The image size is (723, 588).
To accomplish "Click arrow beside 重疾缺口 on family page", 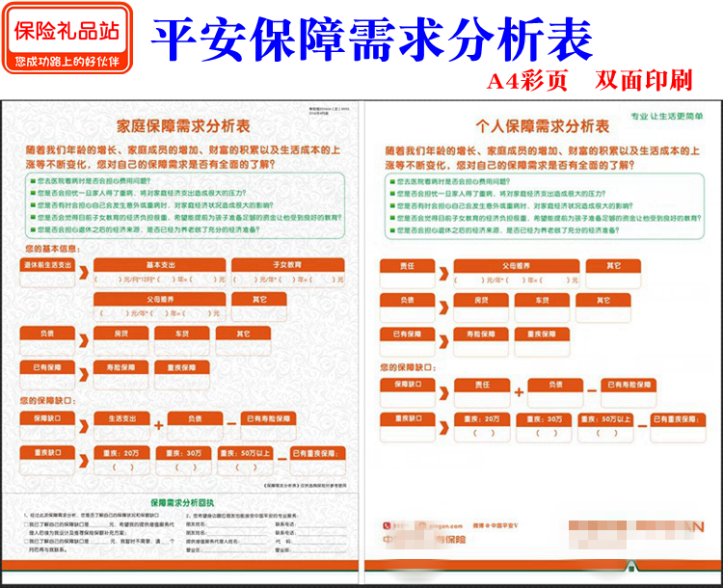I will pyautogui.click(x=84, y=460).
